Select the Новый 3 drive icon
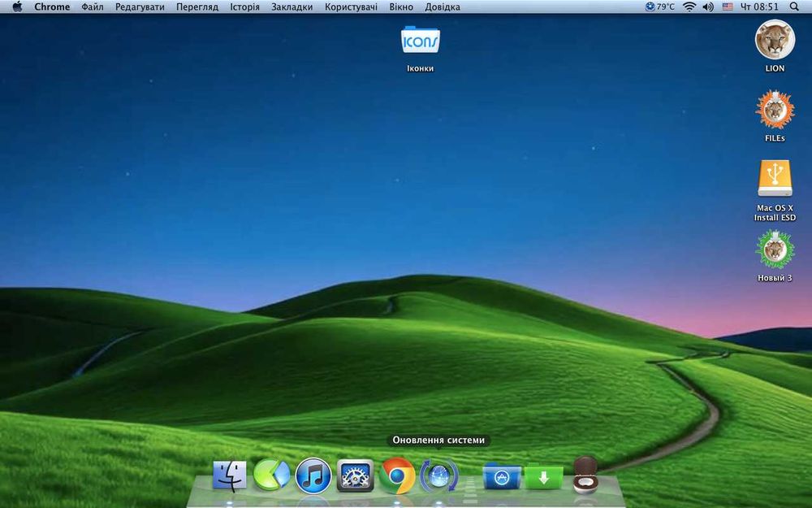This screenshot has width=812, height=508. [x=775, y=256]
